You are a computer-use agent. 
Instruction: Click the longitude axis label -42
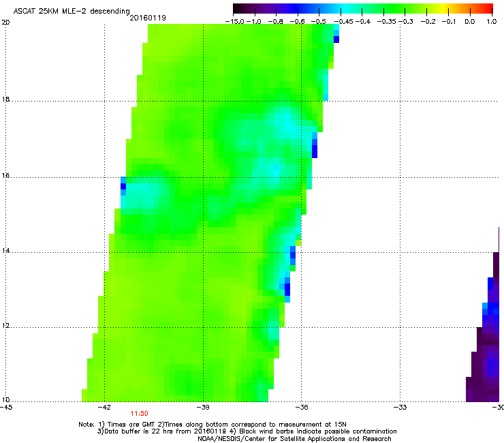tap(104, 408)
